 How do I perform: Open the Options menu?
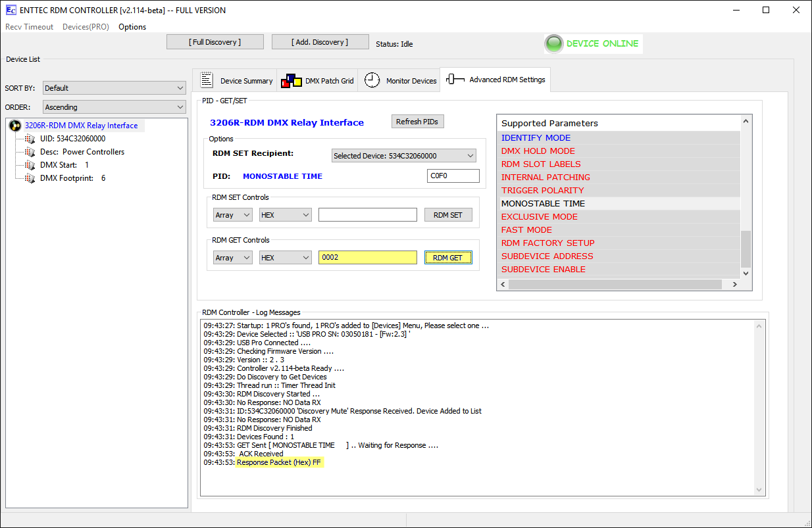[x=132, y=27]
